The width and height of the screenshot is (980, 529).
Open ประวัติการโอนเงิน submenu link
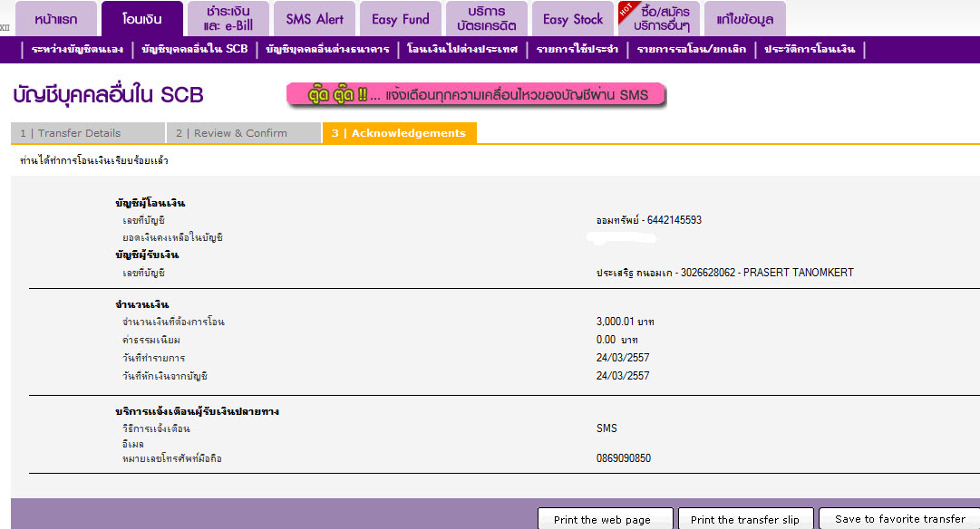(810, 49)
